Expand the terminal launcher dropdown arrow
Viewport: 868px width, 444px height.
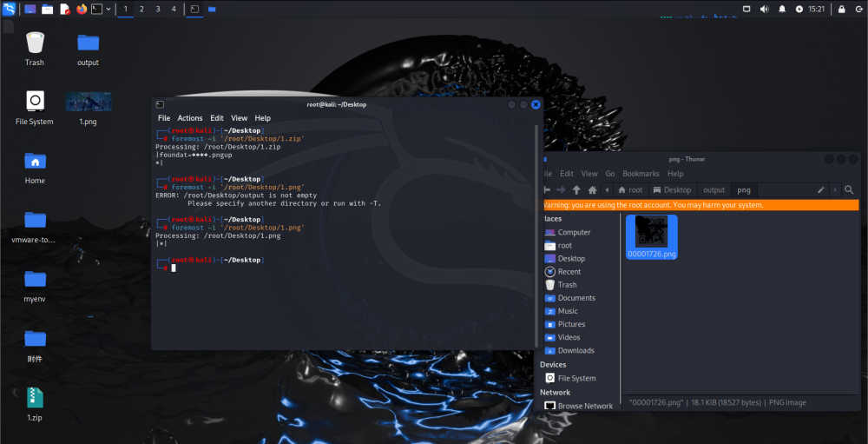108,9
